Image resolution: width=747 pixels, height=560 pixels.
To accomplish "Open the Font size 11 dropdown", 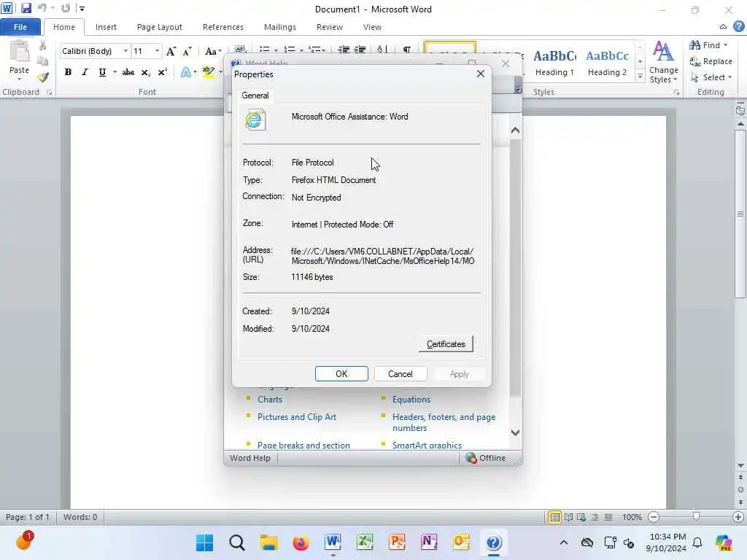I will [157, 51].
